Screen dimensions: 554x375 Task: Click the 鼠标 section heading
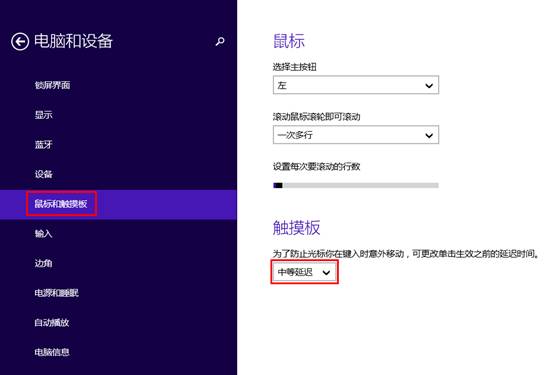[x=289, y=41]
